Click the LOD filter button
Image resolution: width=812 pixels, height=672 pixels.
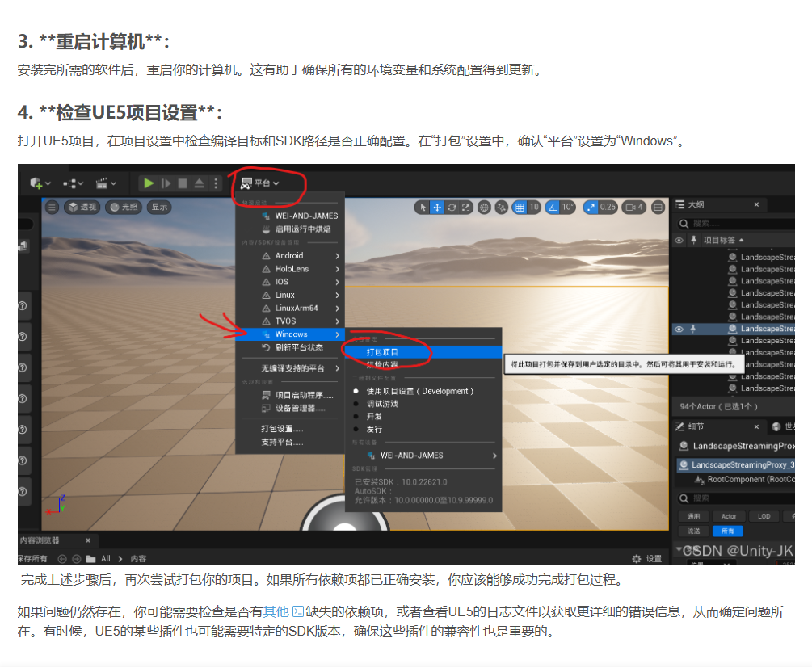[764, 516]
